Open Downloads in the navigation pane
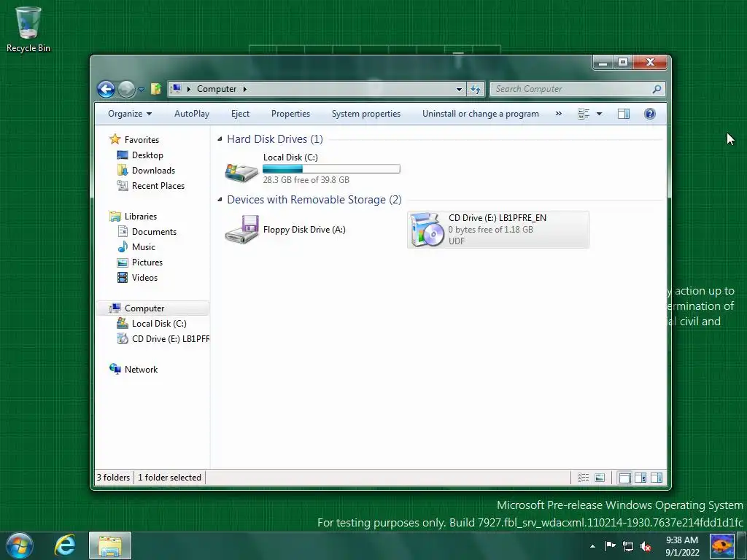Viewport: 747px width, 560px height. pos(153,171)
